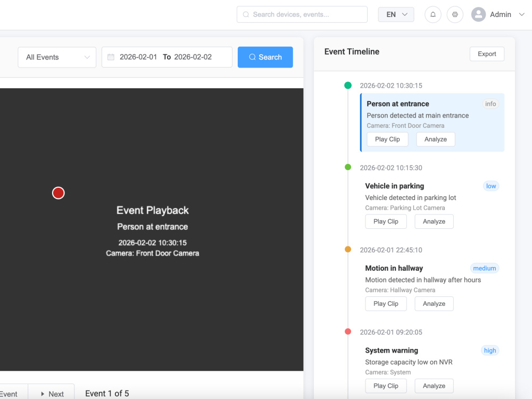Viewport: 532px width, 399px height.
Task: Click Storage capacity low on NVR text
Action: click(409, 362)
